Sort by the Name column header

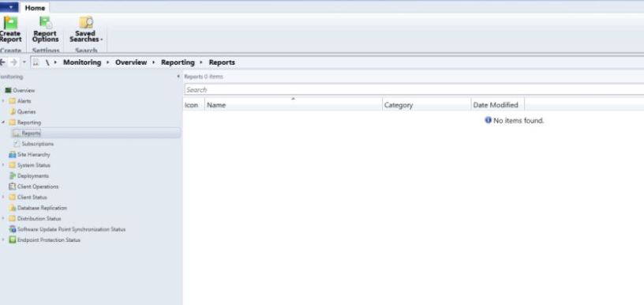point(294,105)
